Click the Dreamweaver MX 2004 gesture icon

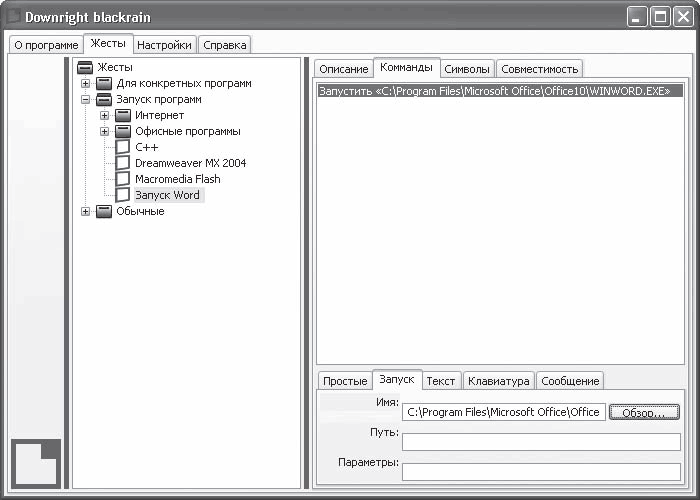click(x=123, y=163)
